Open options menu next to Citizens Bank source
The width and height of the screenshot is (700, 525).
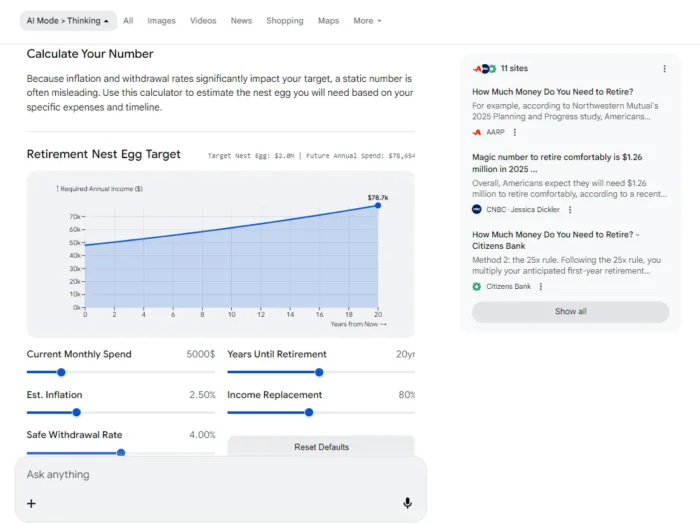pyautogui.click(x=540, y=287)
